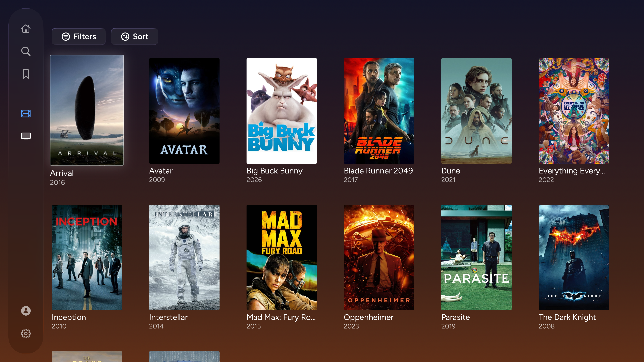Click the year 2008 under The Dark Knight

click(x=547, y=326)
